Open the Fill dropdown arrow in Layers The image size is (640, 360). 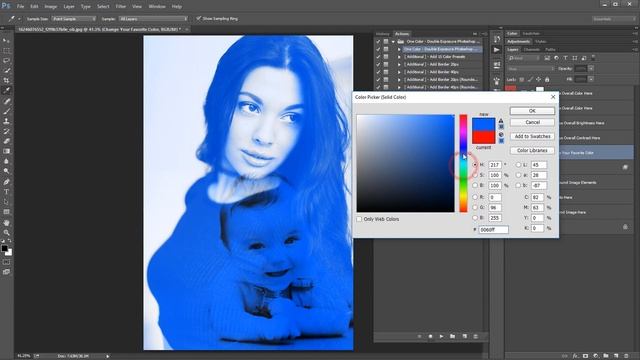[x=591, y=79]
